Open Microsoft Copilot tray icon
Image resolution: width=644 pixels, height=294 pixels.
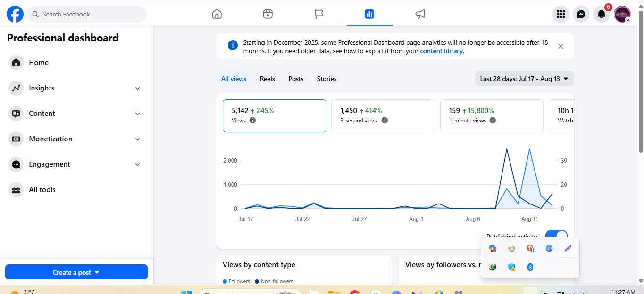pos(493,248)
